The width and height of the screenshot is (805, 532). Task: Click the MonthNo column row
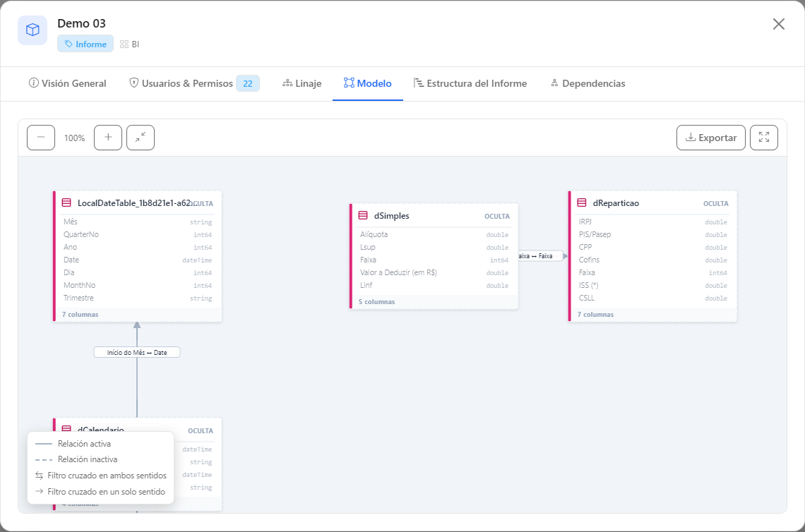tap(138, 285)
